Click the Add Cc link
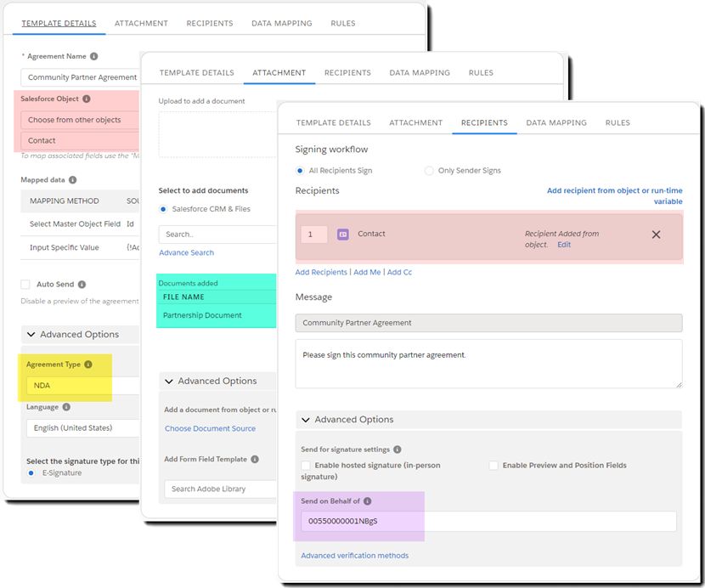 [399, 272]
